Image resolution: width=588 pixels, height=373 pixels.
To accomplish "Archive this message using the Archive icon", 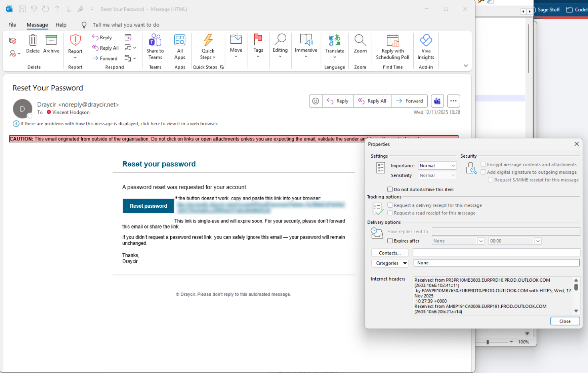I will tap(51, 40).
